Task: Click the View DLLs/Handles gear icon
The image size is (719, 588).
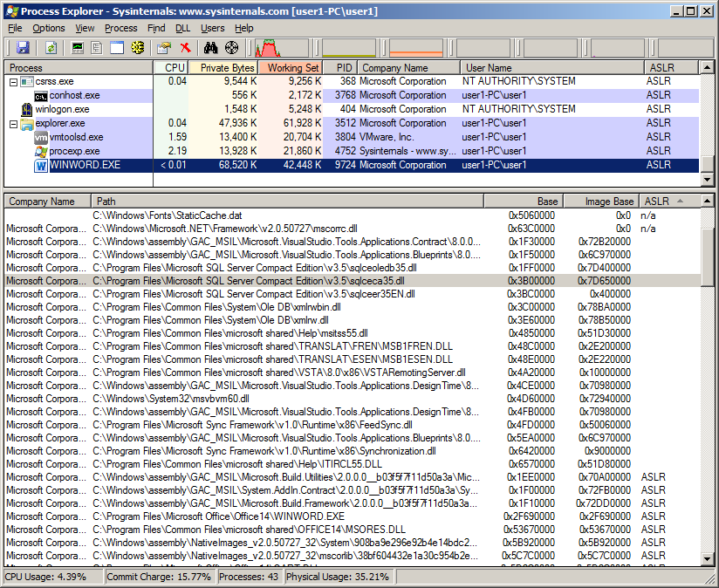Action: coord(138,48)
